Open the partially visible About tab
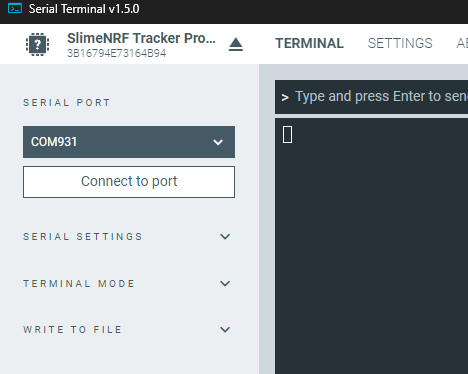468x374 pixels. click(x=462, y=43)
